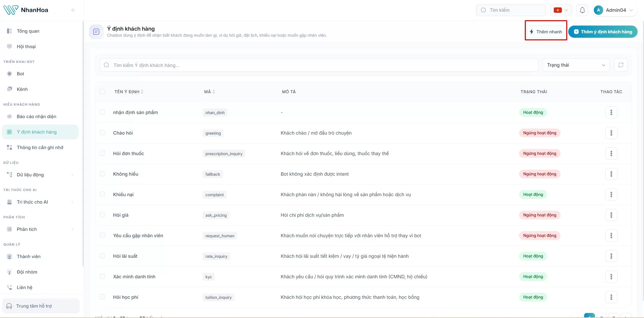Click description 'Bot không xác định được intent'
The image size is (644, 318).
(314, 174)
